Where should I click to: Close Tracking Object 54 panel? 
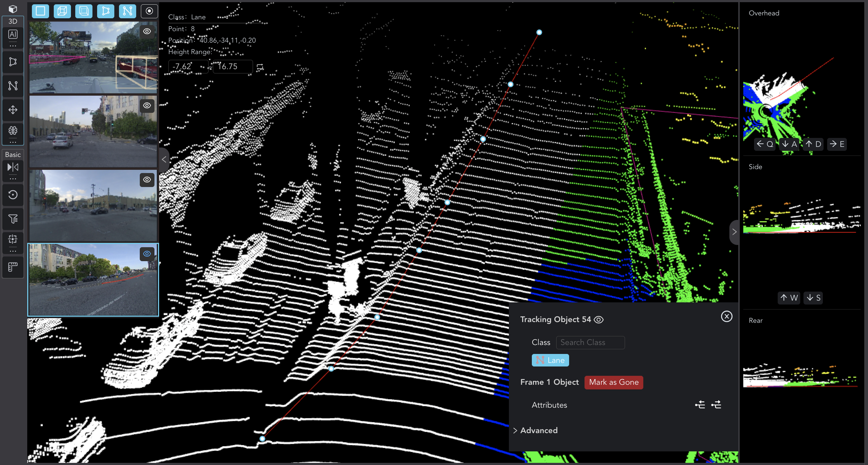click(727, 316)
